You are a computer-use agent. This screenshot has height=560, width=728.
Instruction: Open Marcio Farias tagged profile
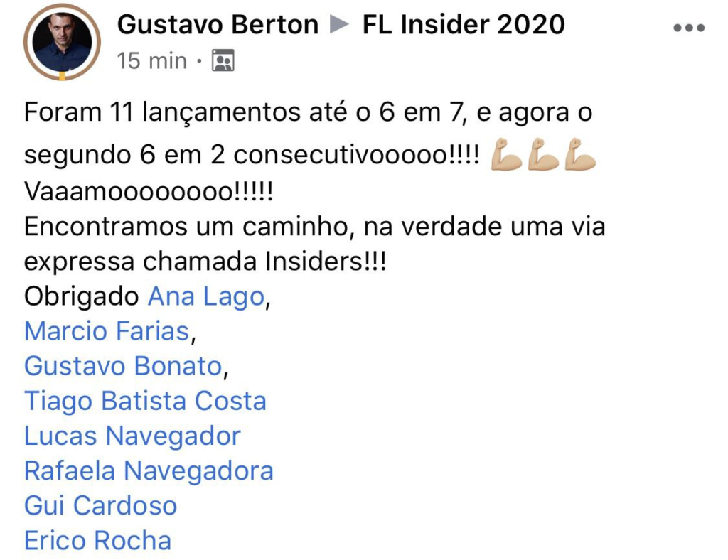coord(107,331)
